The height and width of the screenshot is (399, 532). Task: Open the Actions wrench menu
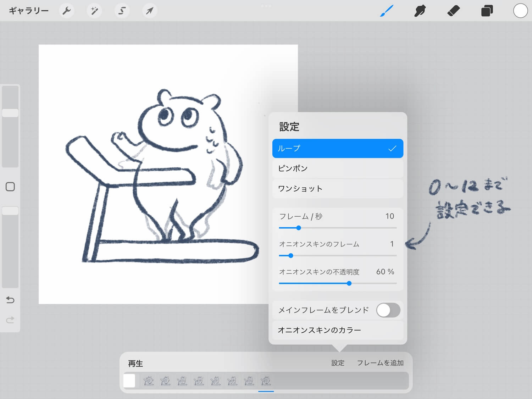(x=66, y=11)
